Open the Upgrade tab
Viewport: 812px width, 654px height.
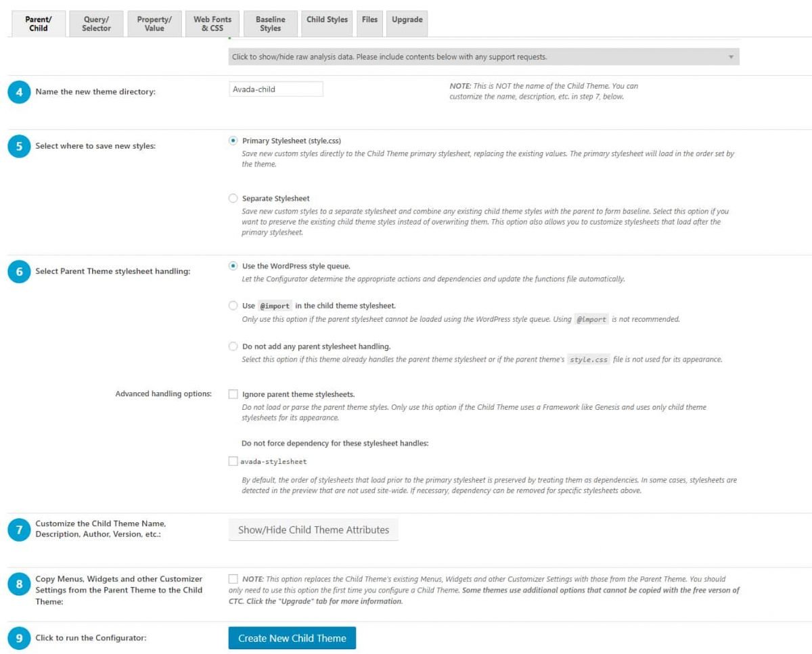tap(407, 20)
